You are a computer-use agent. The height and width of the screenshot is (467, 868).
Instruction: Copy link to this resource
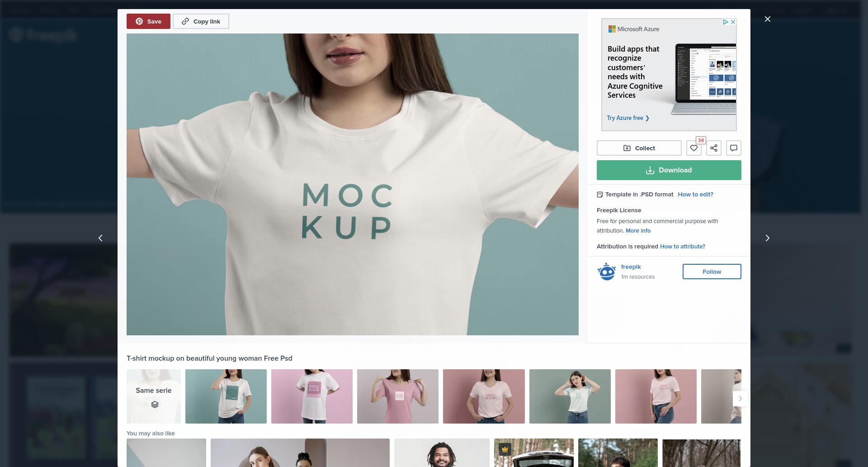point(201,21)
